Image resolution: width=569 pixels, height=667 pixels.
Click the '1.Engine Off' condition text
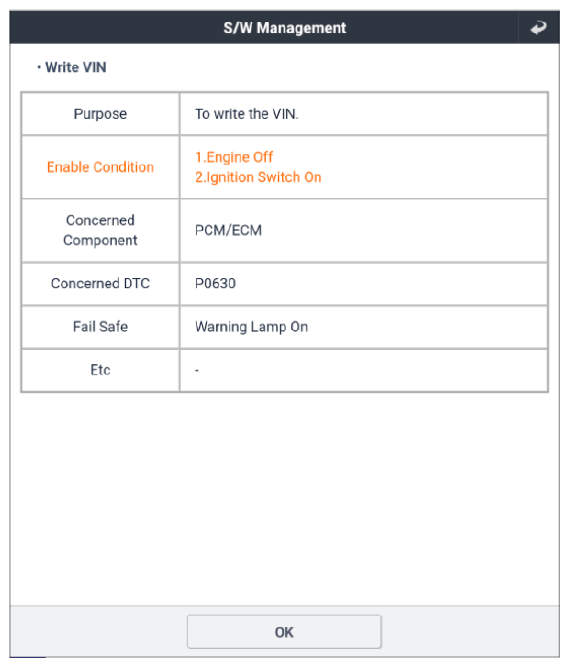(x=234, y=157)
